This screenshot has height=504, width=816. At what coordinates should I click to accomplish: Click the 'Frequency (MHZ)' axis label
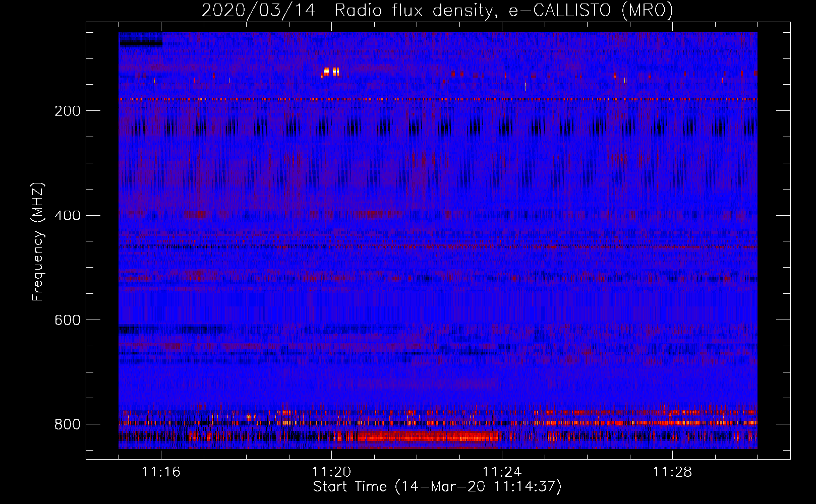(38, 241)
